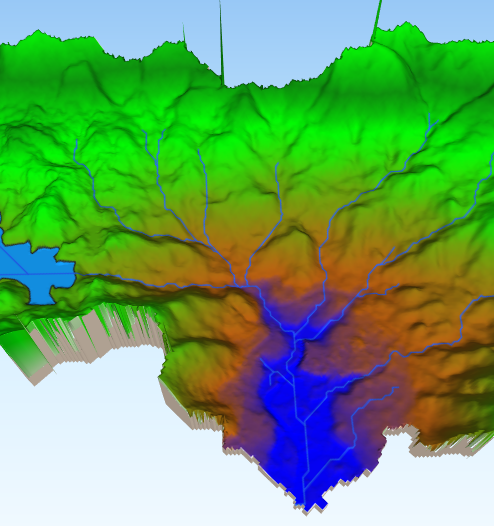494x526 pixels.
Task: Select the Y-junction of main channel in blue lowland
Action: tap(305, 422)
